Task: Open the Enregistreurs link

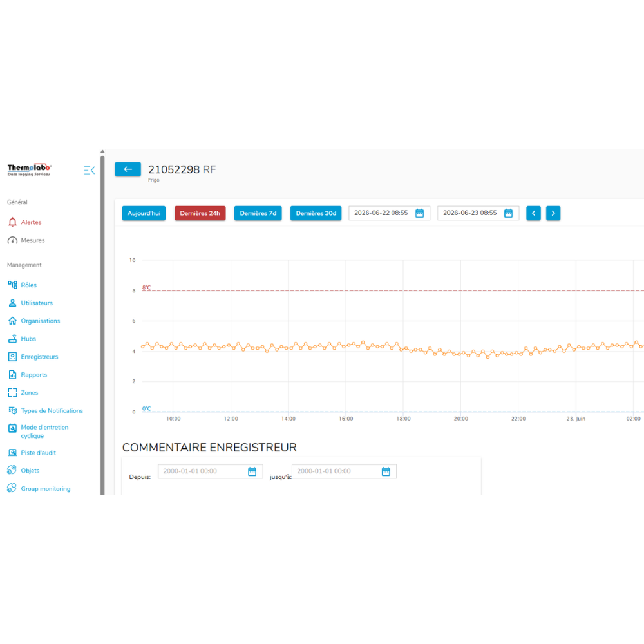Action: pyautogui.click(x=39, y=357)
